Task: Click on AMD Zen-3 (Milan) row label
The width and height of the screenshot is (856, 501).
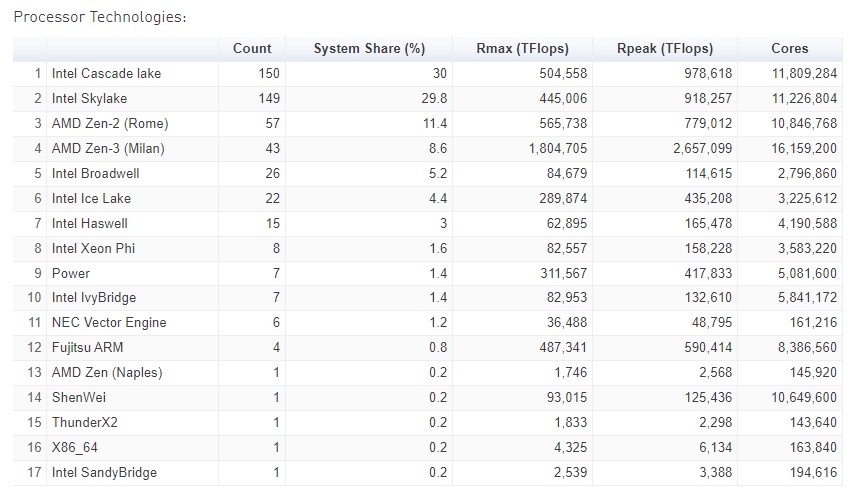Action: [108, 149]
